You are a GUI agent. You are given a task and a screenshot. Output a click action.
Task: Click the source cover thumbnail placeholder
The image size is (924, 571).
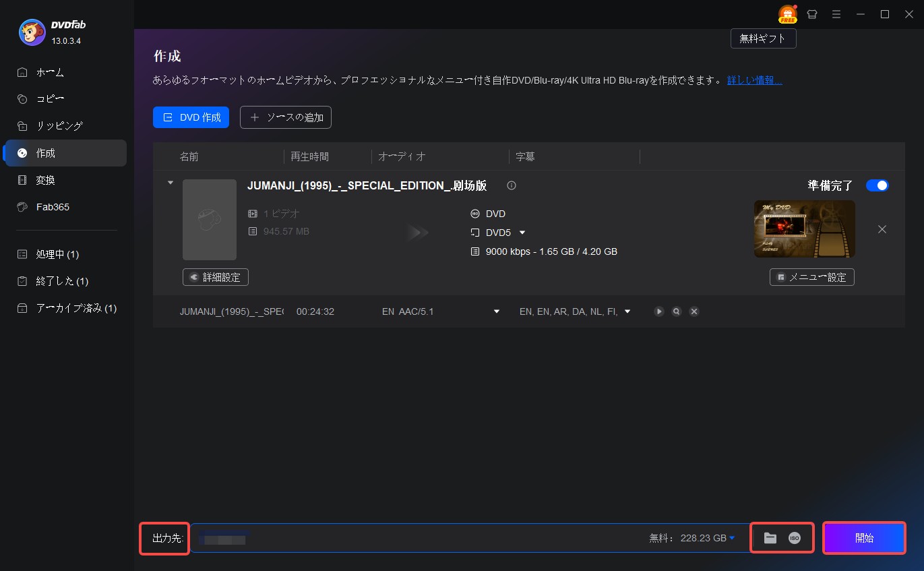click(x=210, y=220)
